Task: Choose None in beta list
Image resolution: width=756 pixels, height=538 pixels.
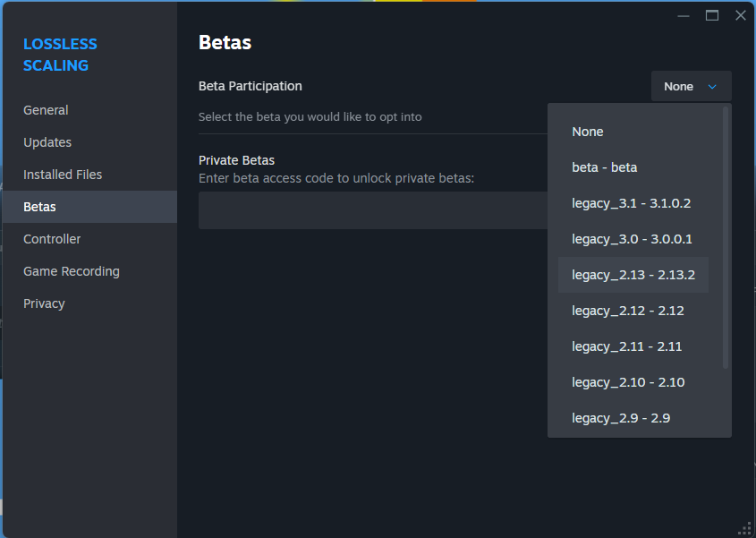Action: coord(633,132)
